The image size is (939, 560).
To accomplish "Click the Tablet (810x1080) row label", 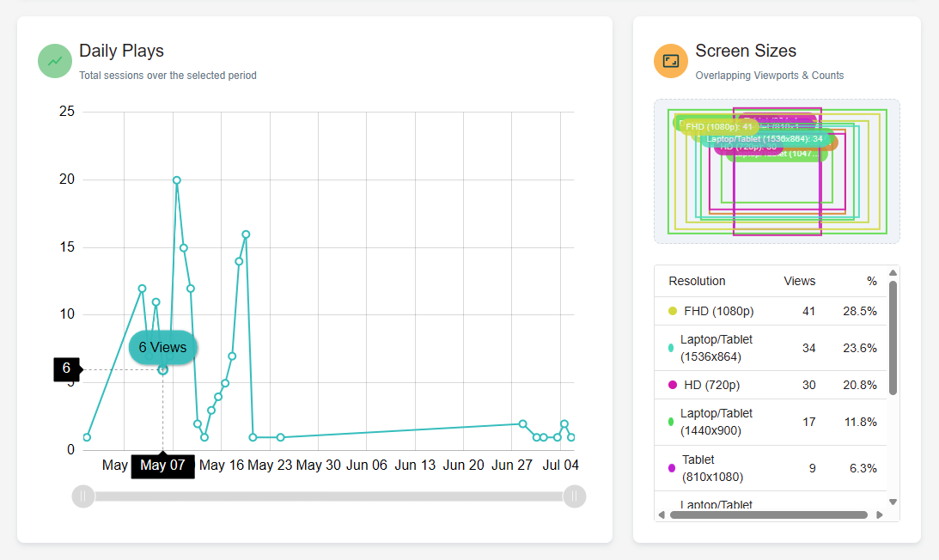I will coord(713,468).
